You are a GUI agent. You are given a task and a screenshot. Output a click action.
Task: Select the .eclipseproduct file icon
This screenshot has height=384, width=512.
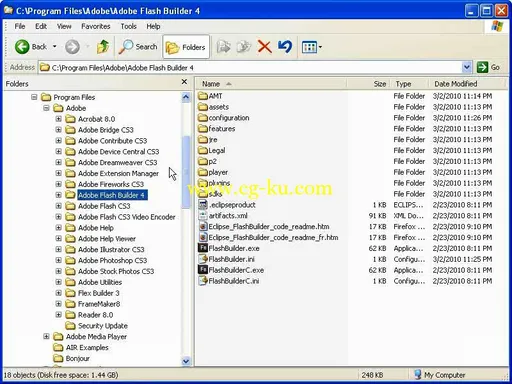[x=203, y=205]
